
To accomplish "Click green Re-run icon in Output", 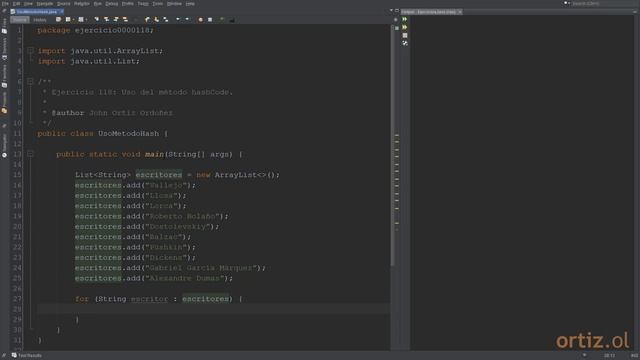I will click(404, 19).
